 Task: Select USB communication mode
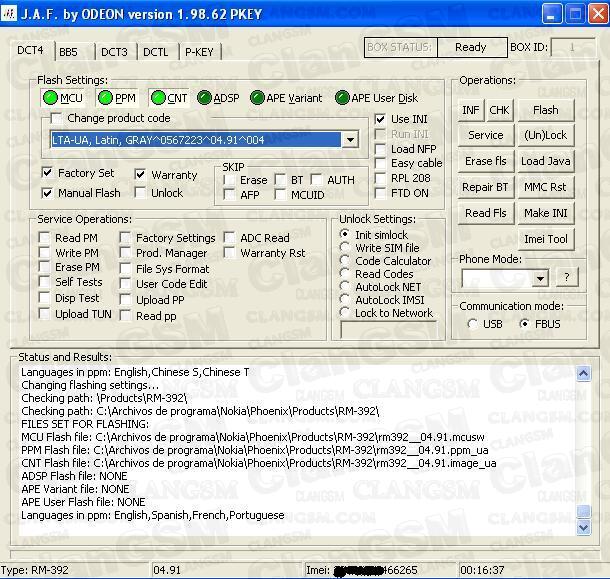pos(472,324)
